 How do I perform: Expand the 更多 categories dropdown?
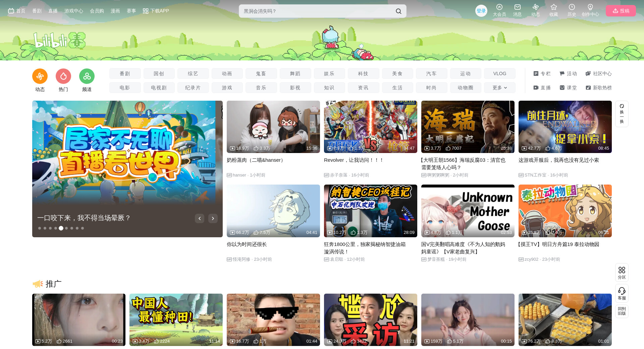click(499, 88)
